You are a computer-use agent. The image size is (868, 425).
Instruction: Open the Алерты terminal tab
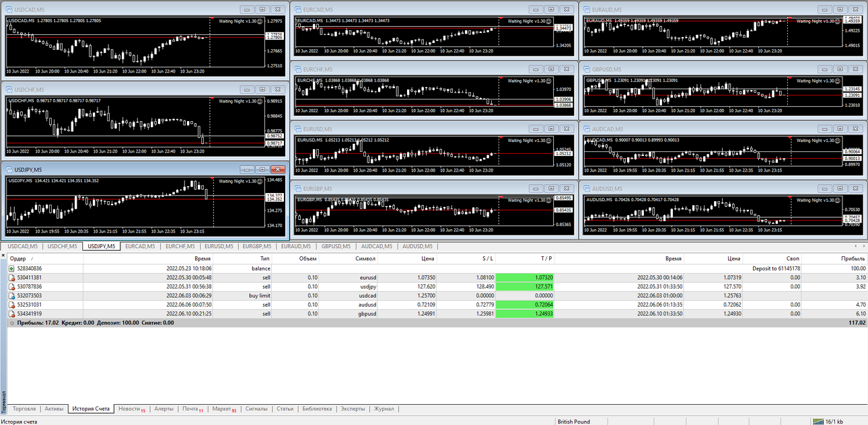(x=164, y=409)
